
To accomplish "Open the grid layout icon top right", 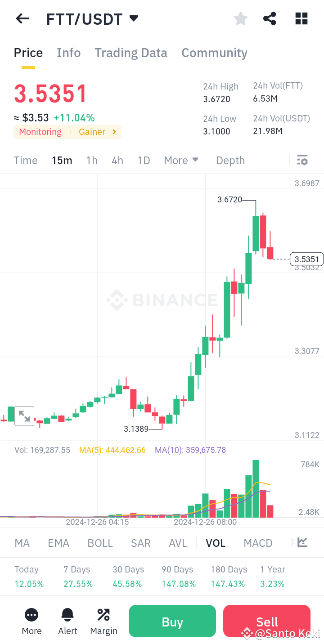I will [301, 18].
